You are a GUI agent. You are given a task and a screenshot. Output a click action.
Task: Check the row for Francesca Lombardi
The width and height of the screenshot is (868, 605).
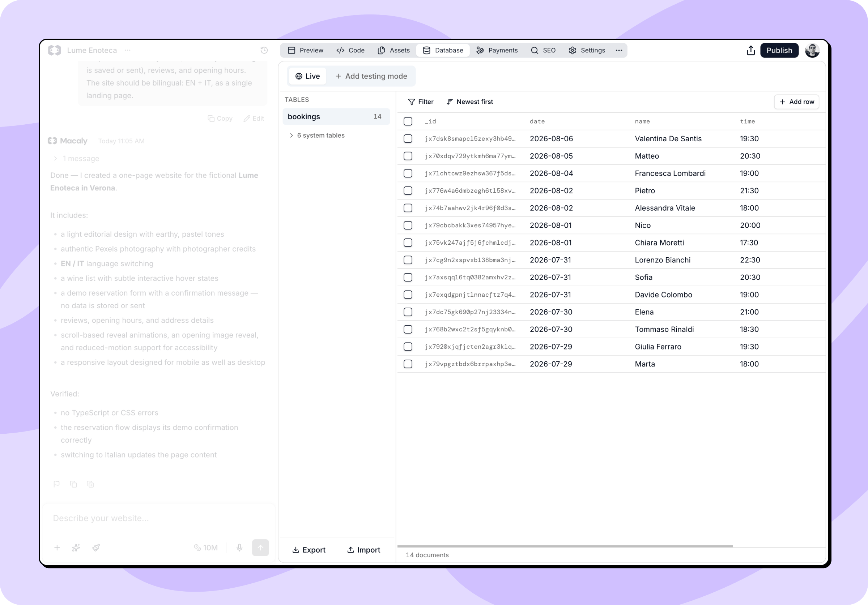408,173
